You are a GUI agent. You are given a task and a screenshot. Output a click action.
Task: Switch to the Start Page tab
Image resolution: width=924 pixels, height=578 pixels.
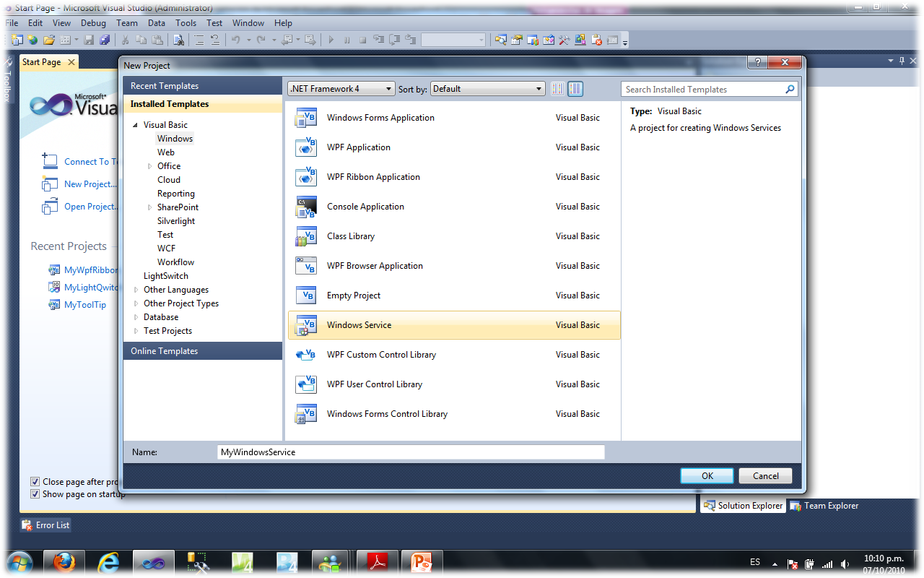[x=40, y=62]
